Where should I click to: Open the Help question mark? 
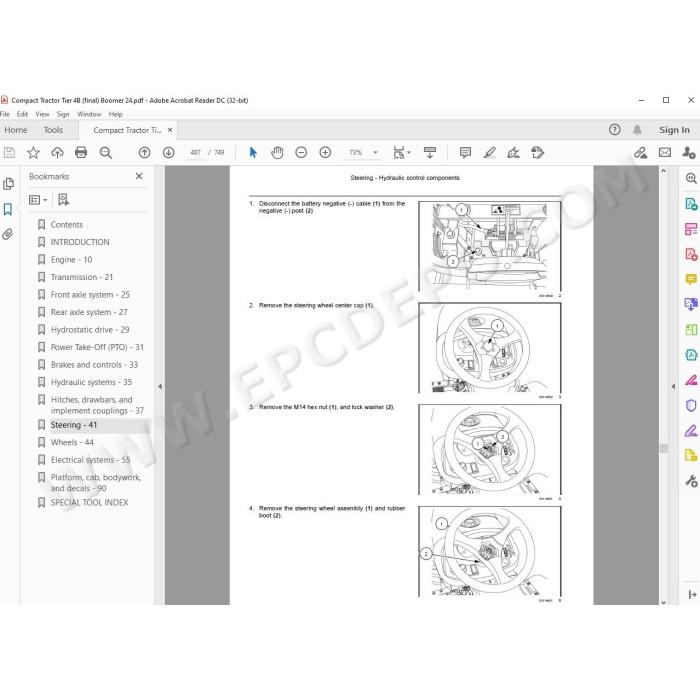(615, 129)
